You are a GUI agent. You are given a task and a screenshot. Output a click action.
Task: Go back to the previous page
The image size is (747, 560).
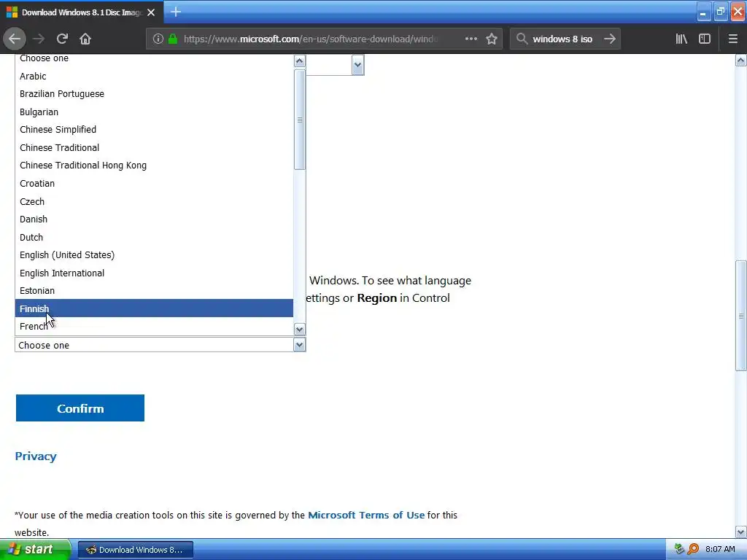[15, 39]
